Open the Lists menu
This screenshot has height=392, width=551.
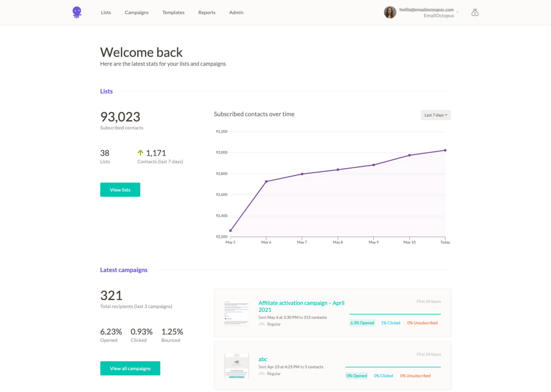click(x=106, y=12)
